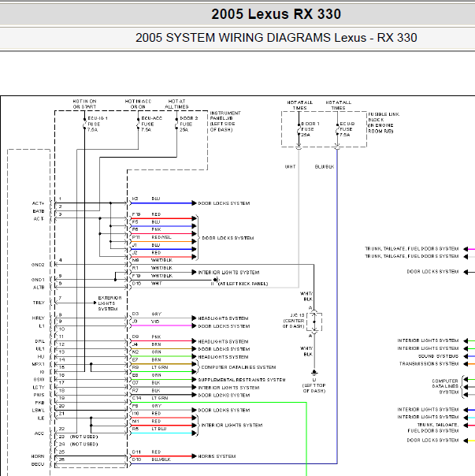
Task: Click the DOOR LOCKS SYSTEM label beside K2 BLU wire
Action: [x=224, y=203]
